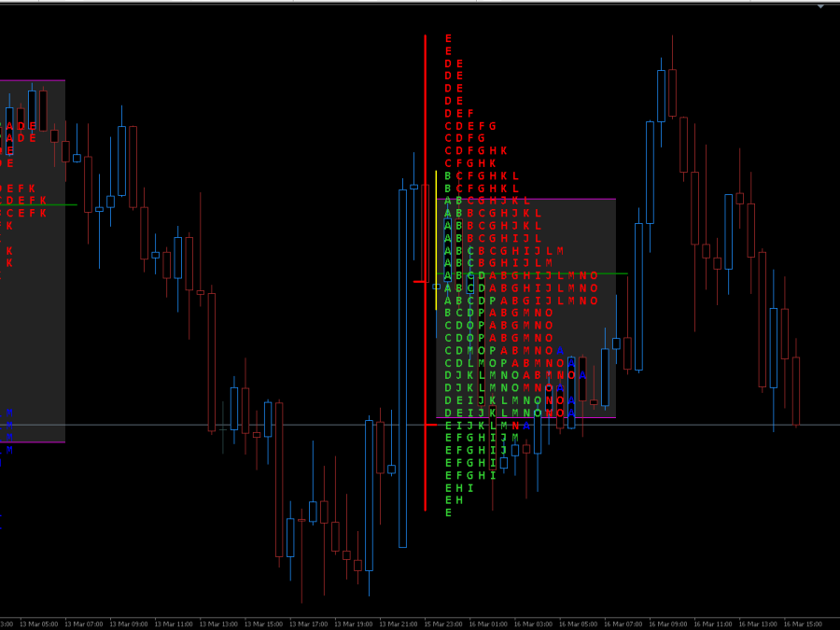840x630 pixels.
Task: Click the 13 Mar 09:00 time label
Action: click(129, 623)
